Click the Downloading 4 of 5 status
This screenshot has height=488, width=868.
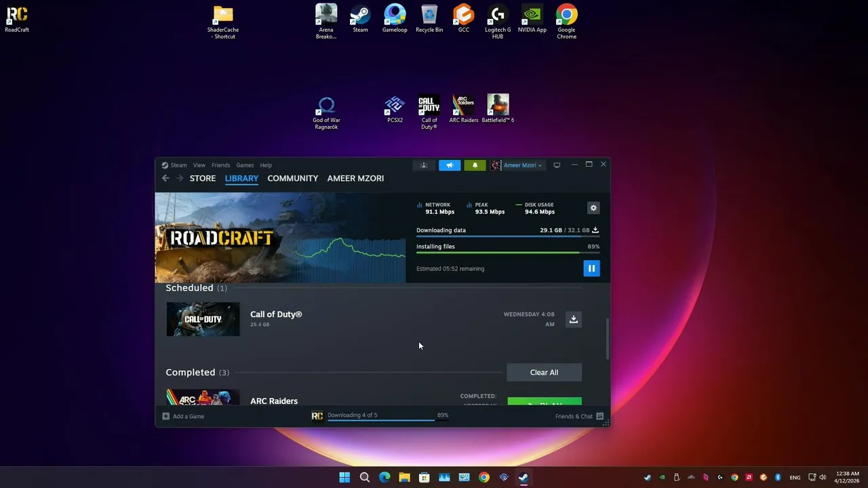[352, 415]
